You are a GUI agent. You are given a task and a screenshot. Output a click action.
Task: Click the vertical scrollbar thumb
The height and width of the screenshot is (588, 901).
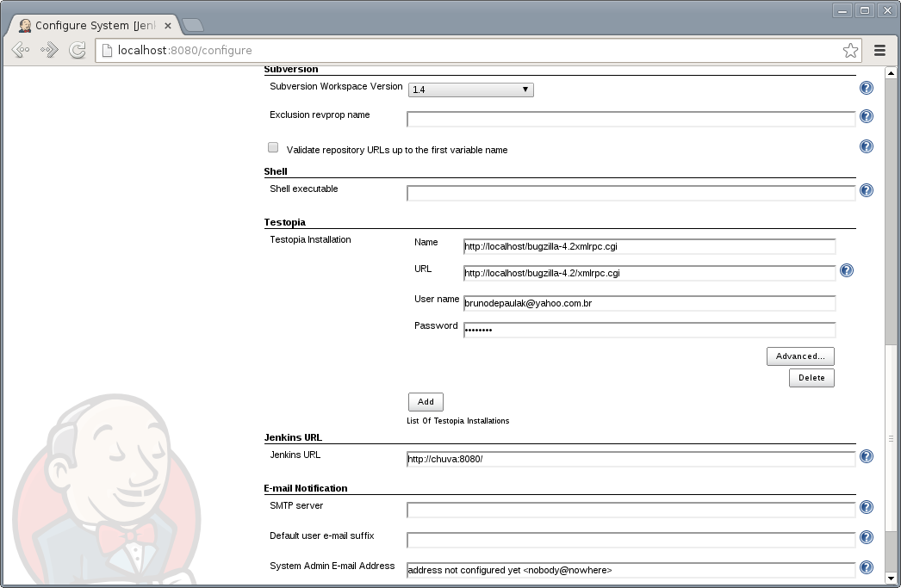(891, 439)
